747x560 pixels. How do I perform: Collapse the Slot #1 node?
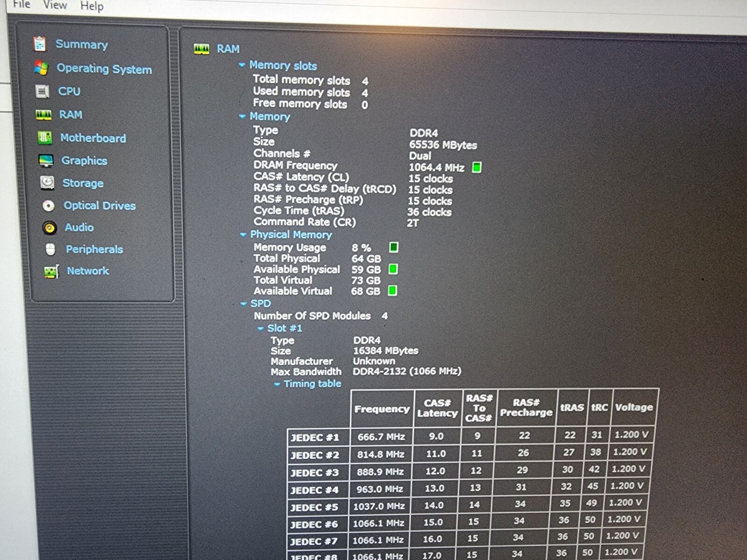pyautogui.click(x=261, y=328)
